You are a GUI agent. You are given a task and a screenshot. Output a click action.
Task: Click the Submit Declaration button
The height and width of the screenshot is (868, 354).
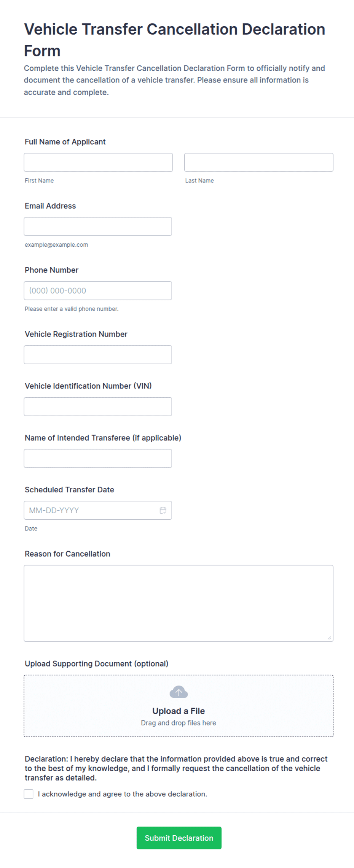click(179, 838)
